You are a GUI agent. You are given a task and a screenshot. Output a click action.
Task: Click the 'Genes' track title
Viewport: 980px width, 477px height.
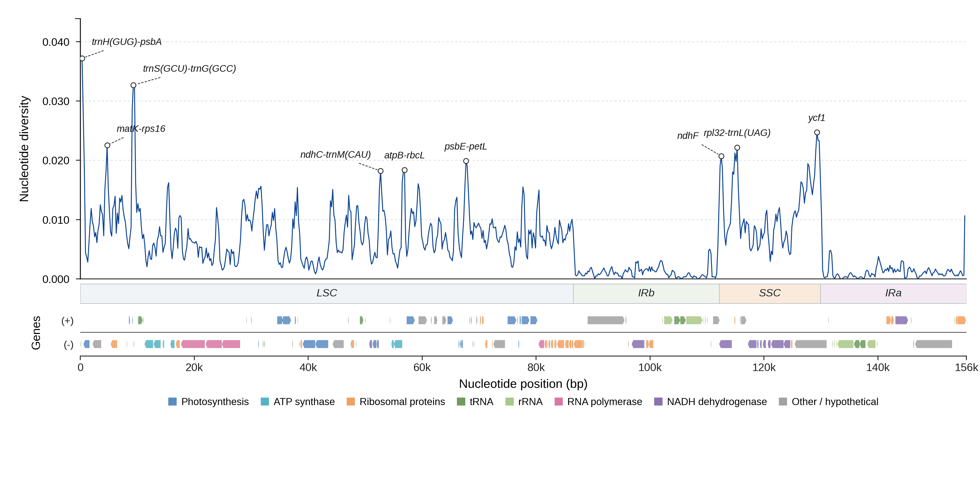(36, 333)
